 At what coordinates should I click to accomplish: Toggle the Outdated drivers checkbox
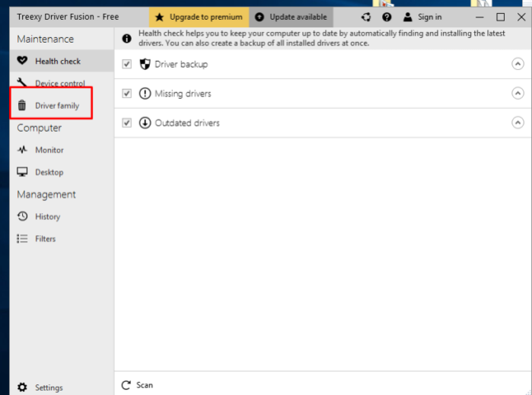(127, 123)
